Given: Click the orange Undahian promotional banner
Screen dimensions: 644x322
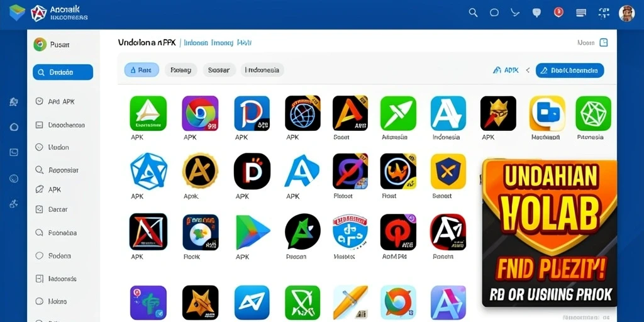Looking at the screenshot, I should (550, 234).
